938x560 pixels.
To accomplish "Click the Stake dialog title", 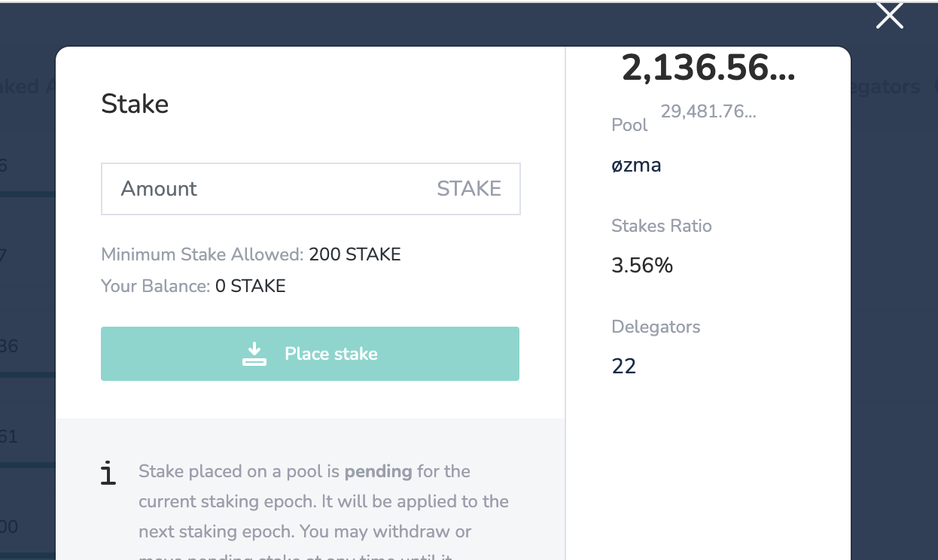I will 135,104.
